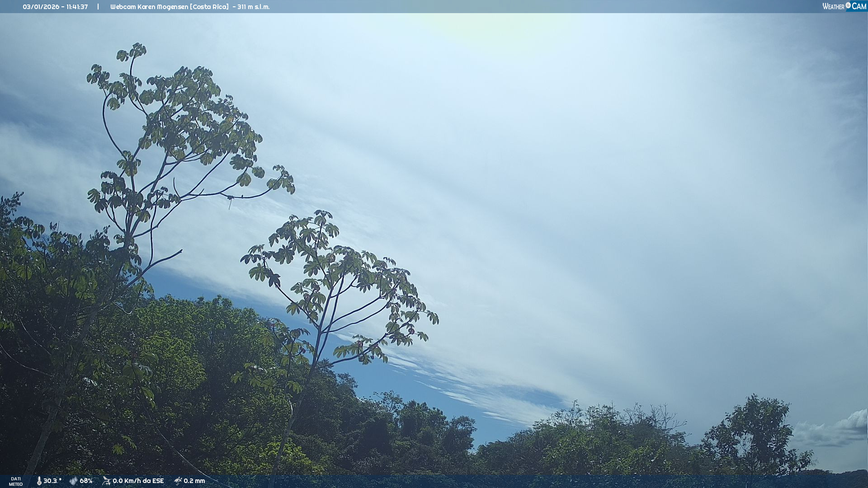Click the thermometer temperature icon
868x488 pixels.
coord(39,481)
